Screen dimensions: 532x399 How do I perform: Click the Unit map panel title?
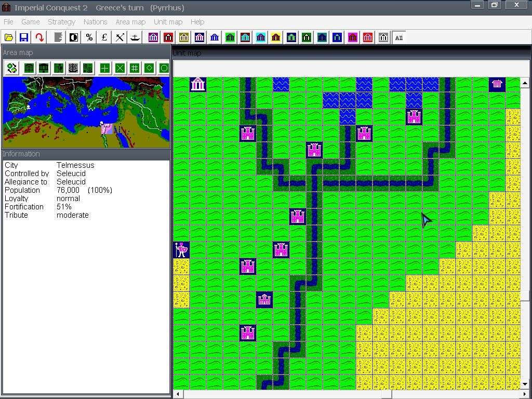187,53
